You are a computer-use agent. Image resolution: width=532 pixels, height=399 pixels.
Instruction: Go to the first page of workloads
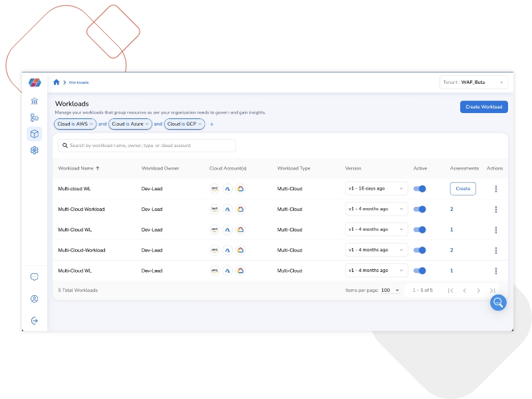click(451, 291)
